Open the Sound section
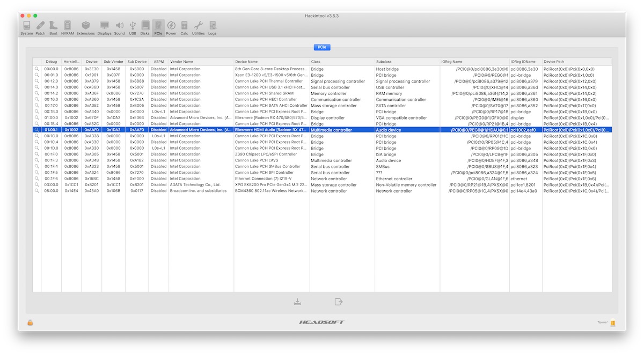Screen dimensions: 644x355 (119, 27)
